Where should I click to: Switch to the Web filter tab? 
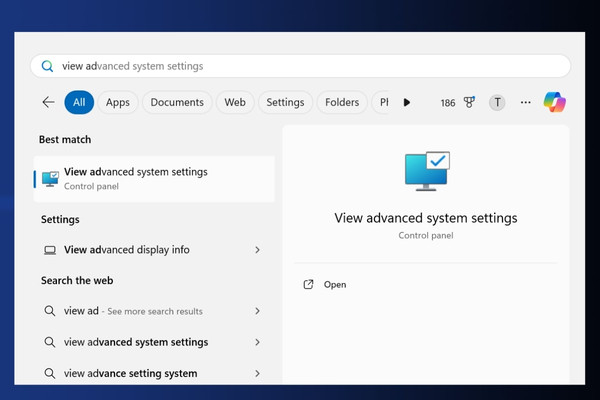[x=235, y=102]
